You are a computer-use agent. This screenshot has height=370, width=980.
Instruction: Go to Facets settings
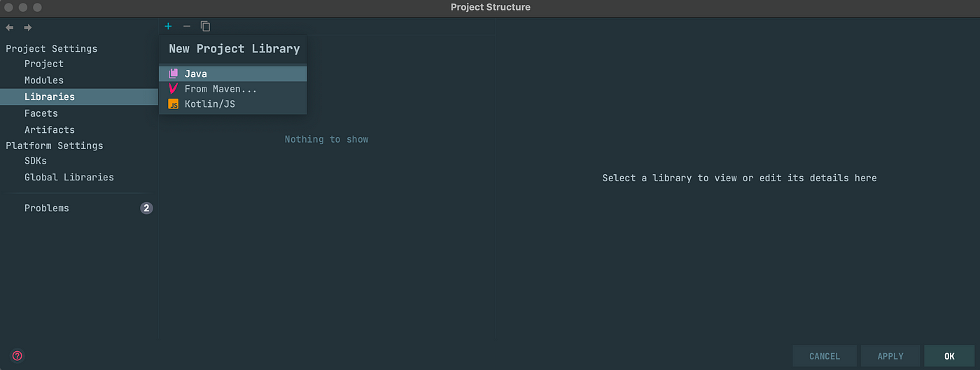(41, 113)
